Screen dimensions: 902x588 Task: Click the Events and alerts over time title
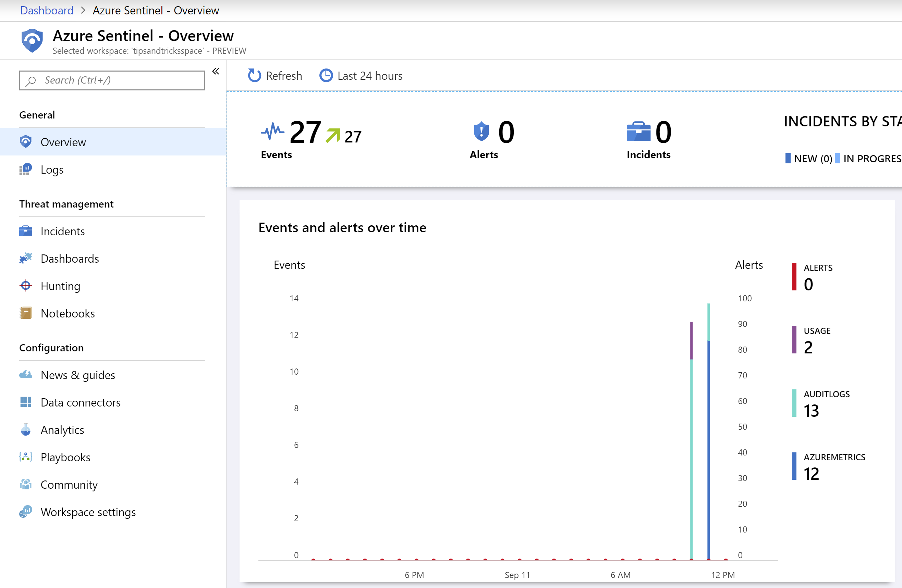[x=342, y=227]
